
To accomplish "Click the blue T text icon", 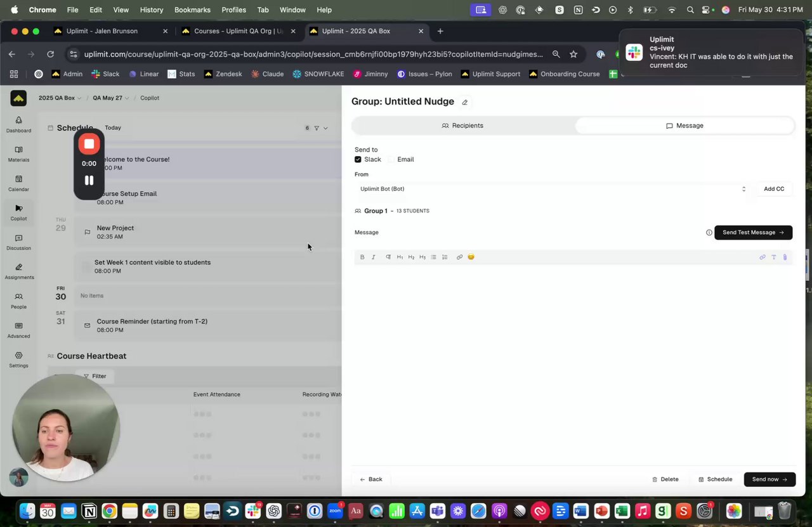I will tap(773, 257).
